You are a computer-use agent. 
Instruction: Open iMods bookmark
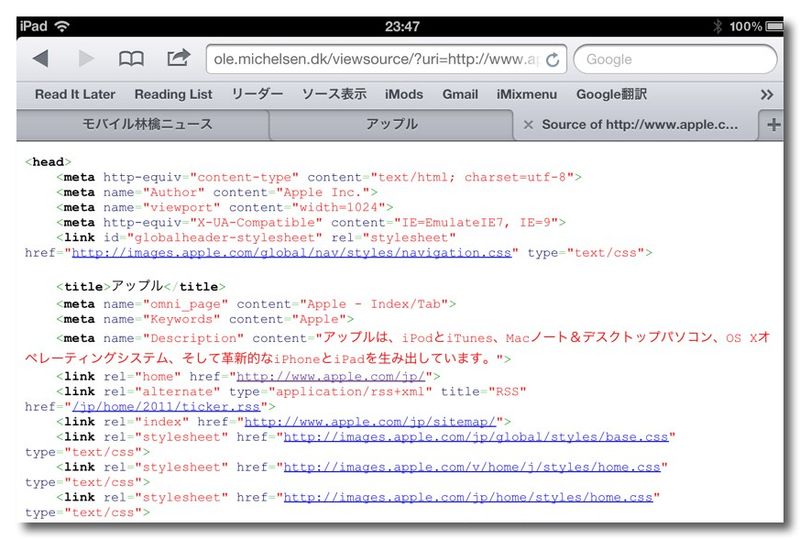[404, 94]
